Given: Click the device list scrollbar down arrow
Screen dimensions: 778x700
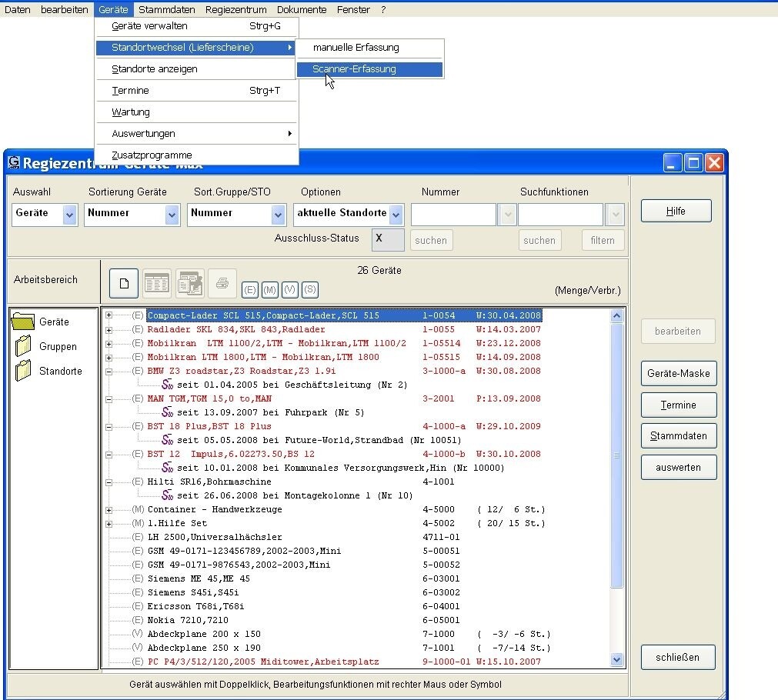Looking at the screenshot, I should coord(616,659).
